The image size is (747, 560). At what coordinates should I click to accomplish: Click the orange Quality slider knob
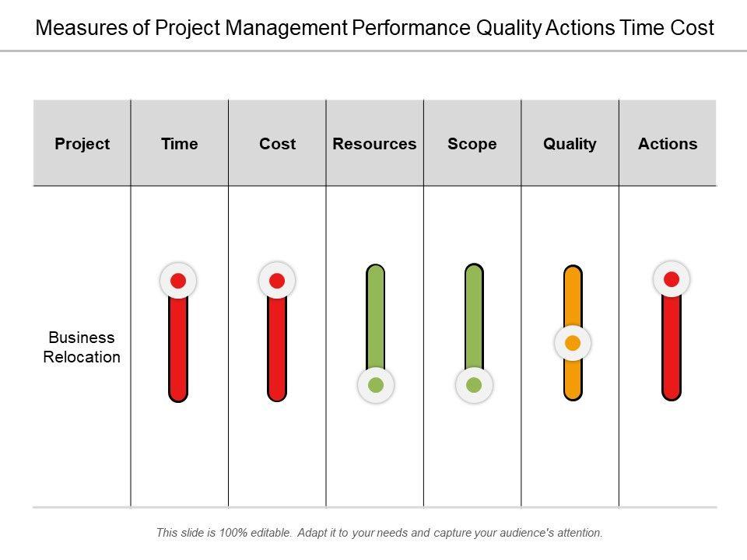573,343
